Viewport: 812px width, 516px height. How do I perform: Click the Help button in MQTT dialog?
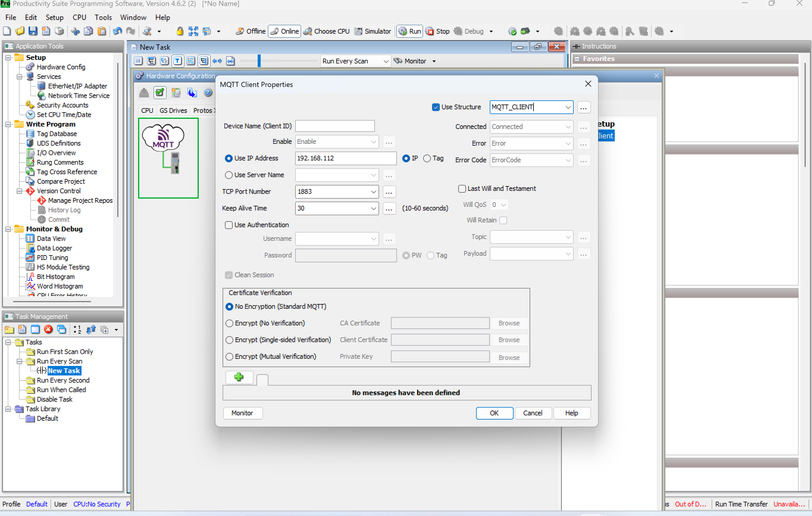572,413
